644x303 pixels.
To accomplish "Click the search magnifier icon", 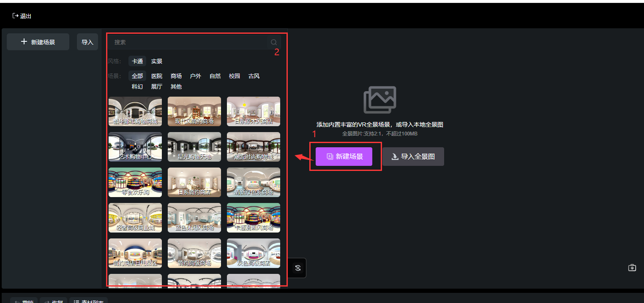I will tap(274, 42).
